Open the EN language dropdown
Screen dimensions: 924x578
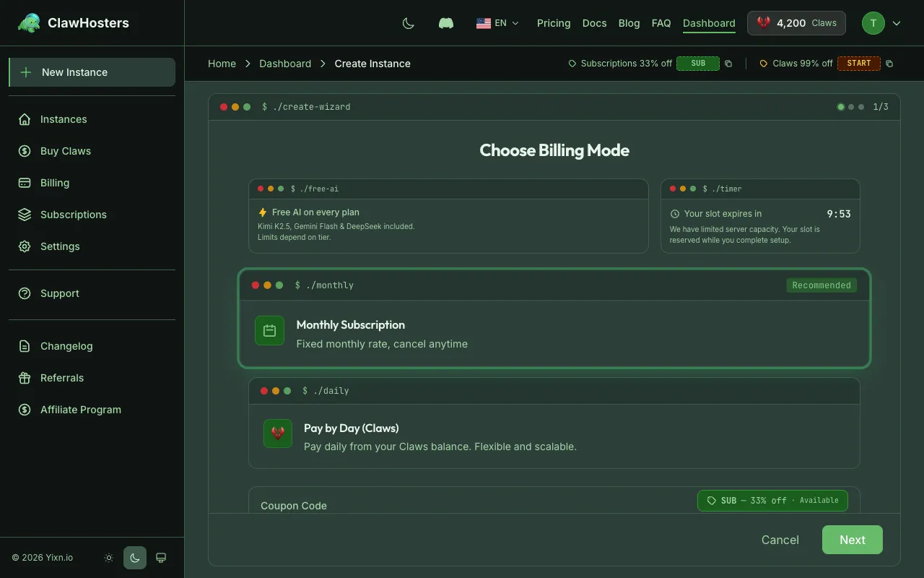click(497, 22)
